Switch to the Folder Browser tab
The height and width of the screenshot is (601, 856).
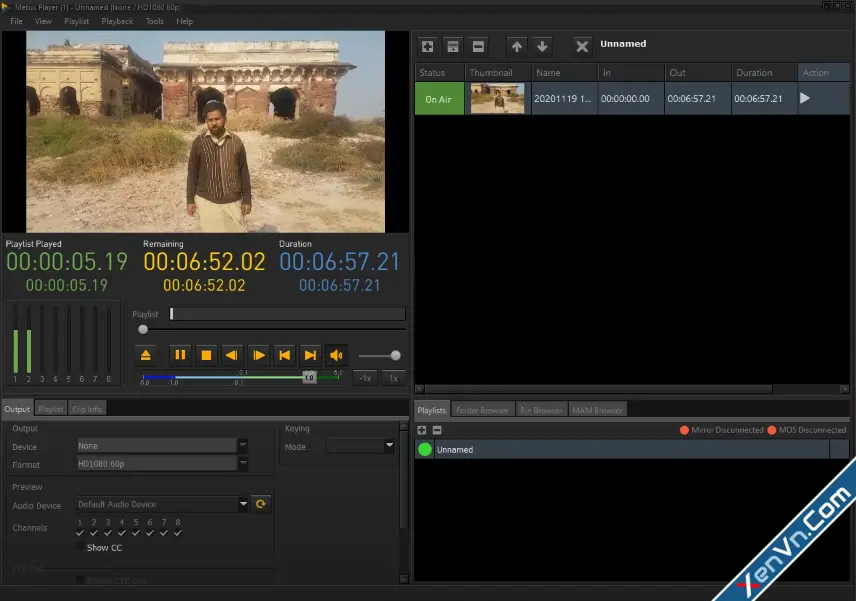coord(482,410)
